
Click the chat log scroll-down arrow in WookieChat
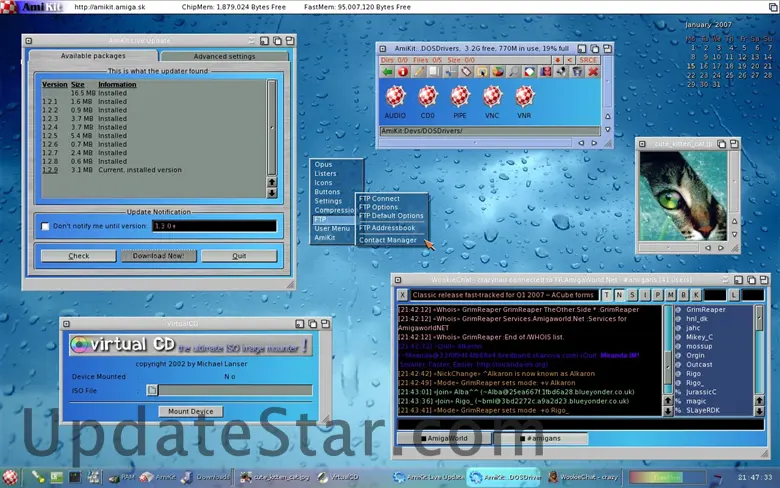[x=668, y=411]
